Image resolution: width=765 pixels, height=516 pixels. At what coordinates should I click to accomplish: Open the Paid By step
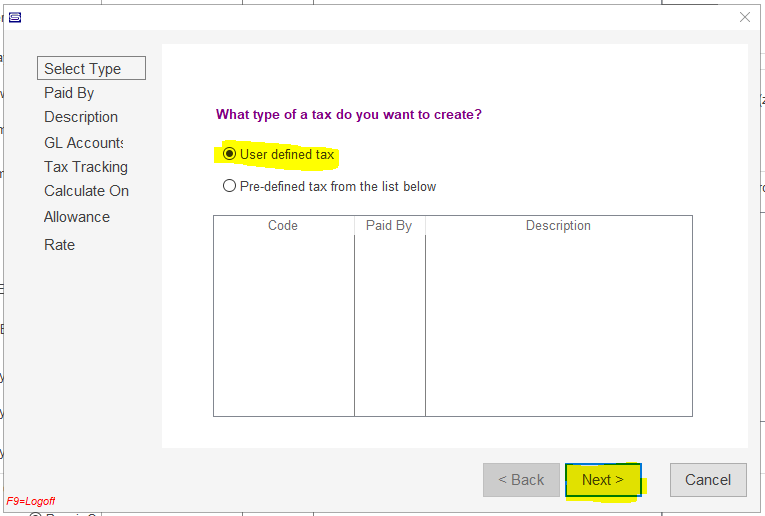[x=69, y=93]
